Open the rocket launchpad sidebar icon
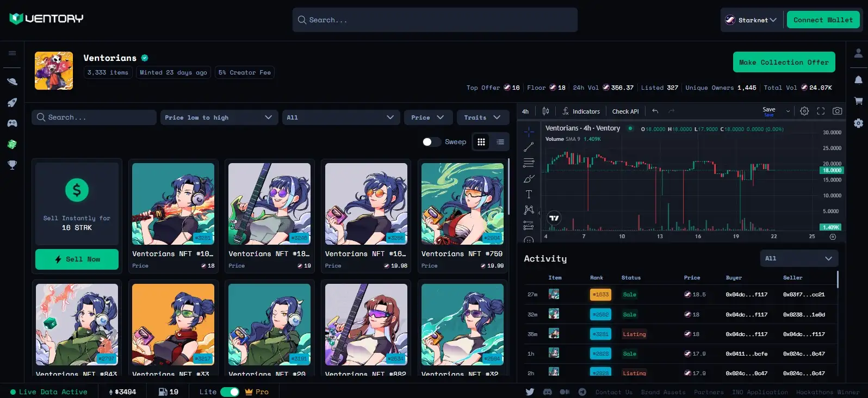Screen dimensions: 868x398 click(12, 102)
